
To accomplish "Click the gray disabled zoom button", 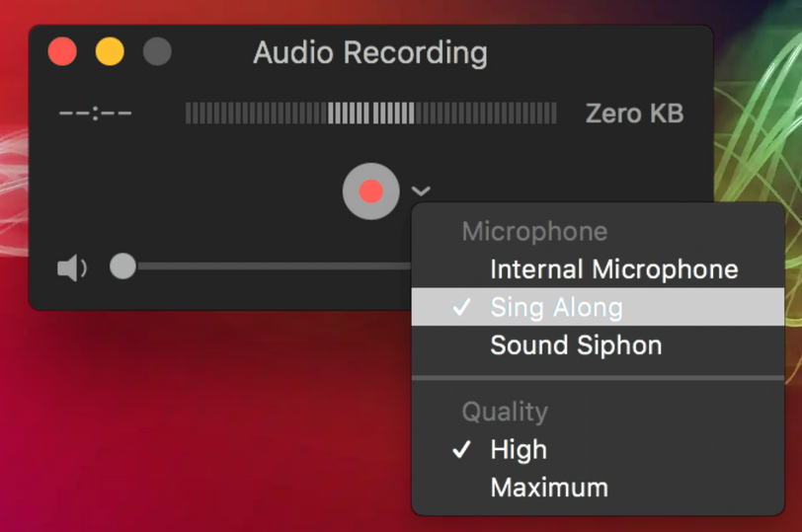I will click(x=158, y=51).
